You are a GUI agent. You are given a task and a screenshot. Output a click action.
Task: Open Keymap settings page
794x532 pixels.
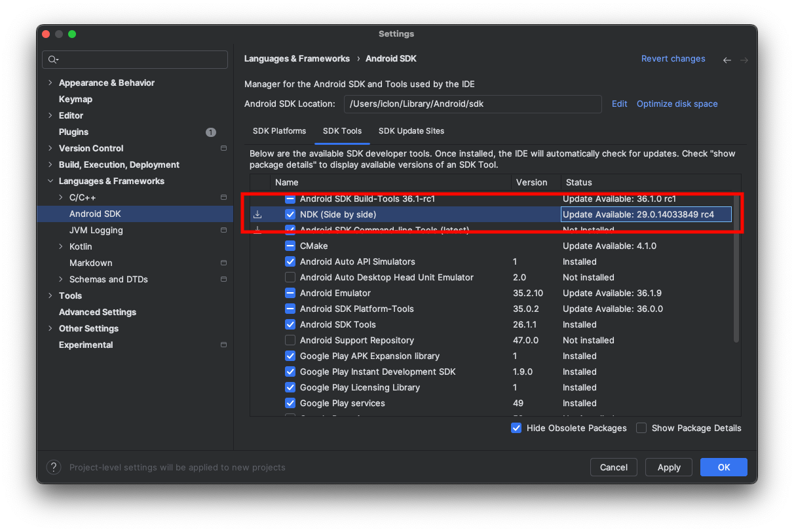point(75,99)
